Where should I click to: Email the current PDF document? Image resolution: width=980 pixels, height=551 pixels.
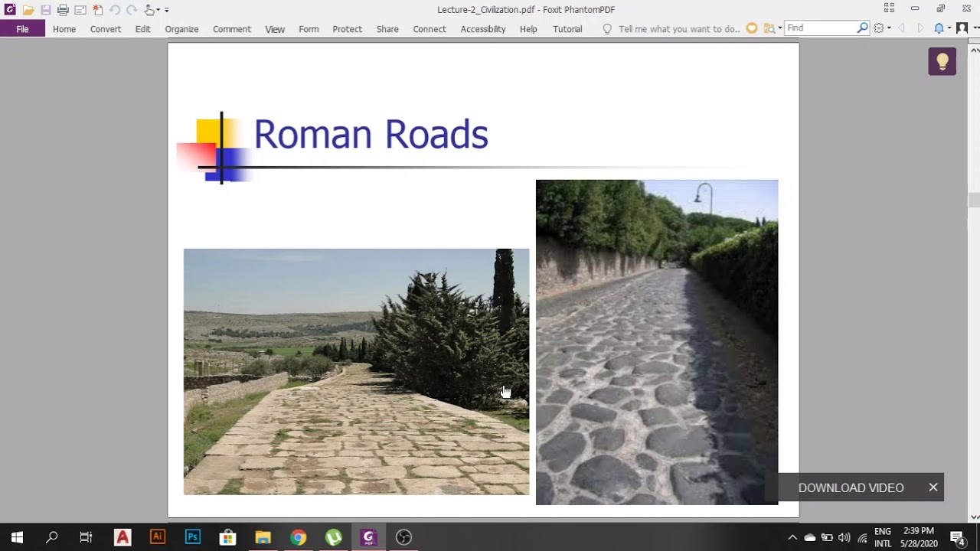pos(80,10)
